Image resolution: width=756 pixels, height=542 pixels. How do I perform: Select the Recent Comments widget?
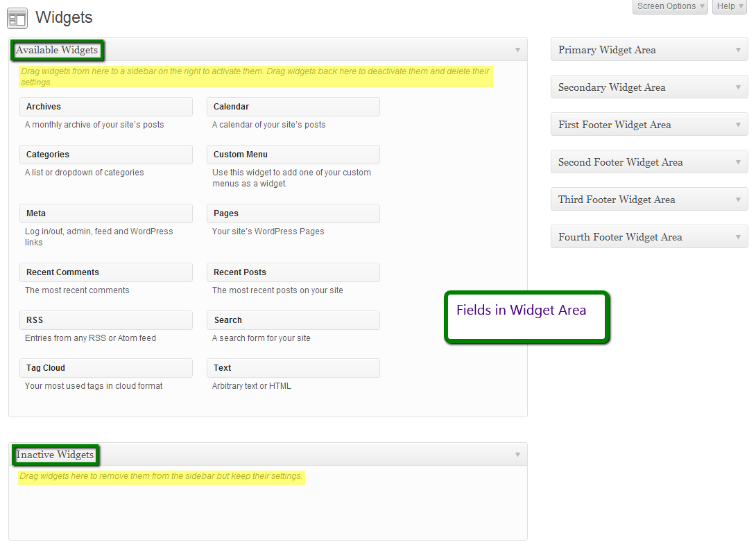(x=105, y=272)
